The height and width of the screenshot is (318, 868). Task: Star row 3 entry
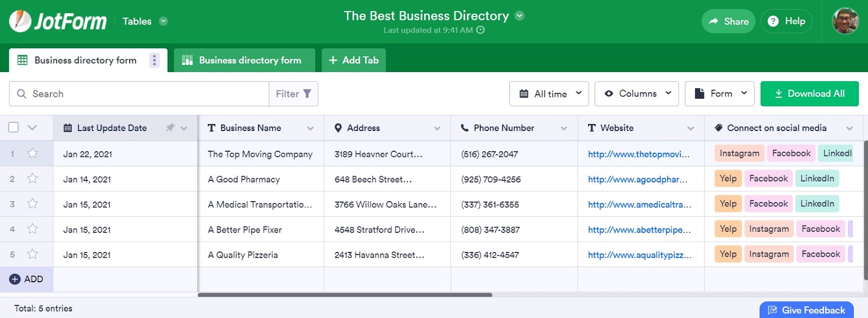pos(33,204)
